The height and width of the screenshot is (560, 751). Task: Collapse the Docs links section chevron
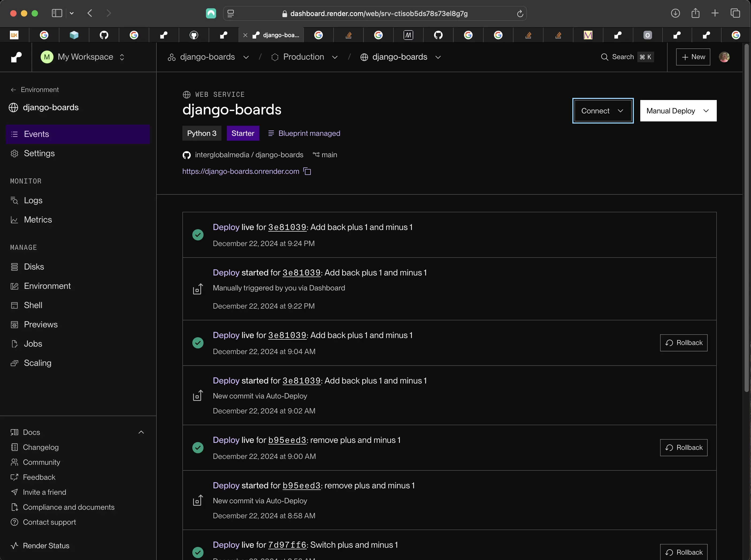[x=141, y=432]
